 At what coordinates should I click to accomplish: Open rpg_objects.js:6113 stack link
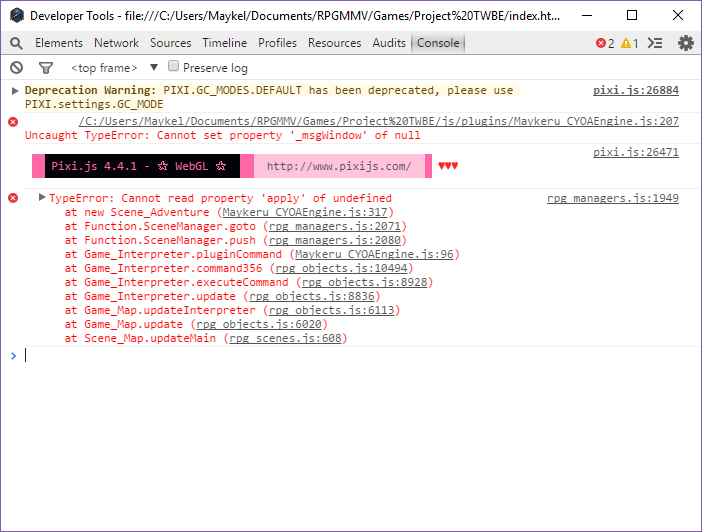(331, 310)
